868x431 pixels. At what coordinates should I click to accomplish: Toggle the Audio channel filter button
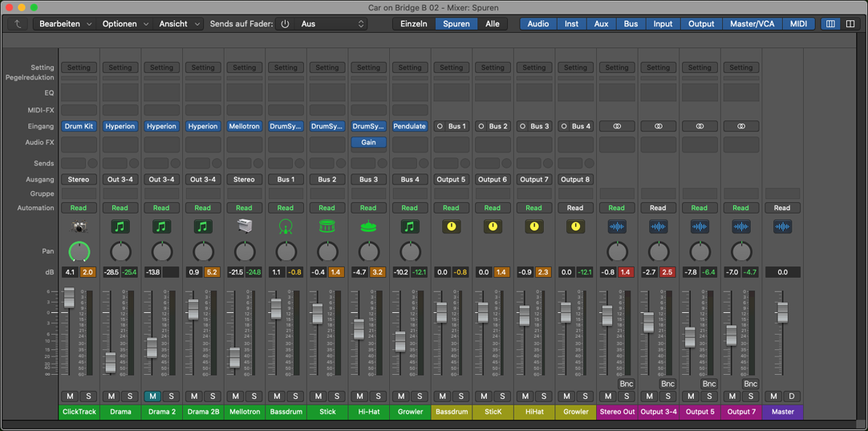click(537, 24)
